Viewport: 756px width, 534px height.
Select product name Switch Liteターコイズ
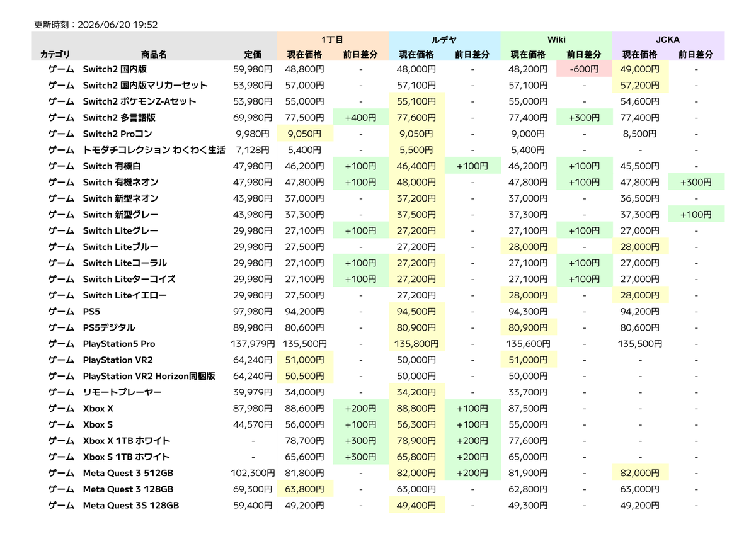[x=129, y=279]
